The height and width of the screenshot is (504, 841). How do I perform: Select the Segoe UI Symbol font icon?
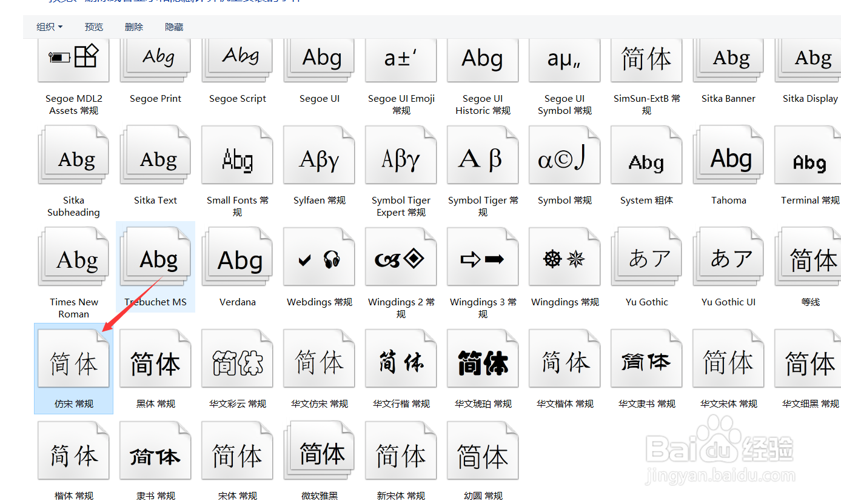pyautogui.click(x=565, y=61)
